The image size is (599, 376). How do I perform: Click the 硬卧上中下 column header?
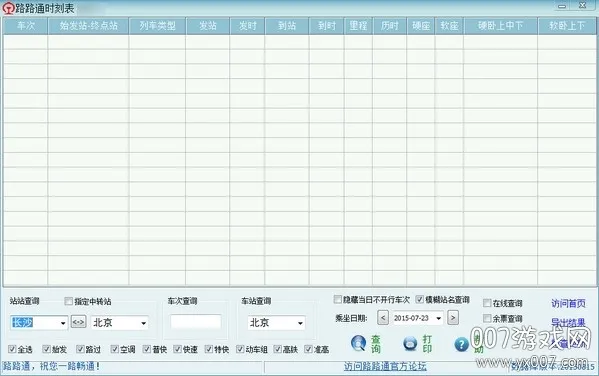click(x=500, y=26)
